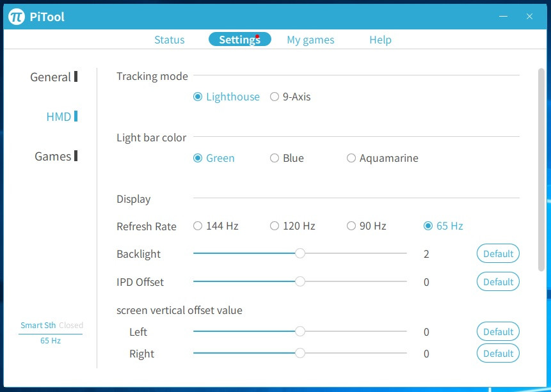Open the Games settings section
This screenshot has width=551, height=392.
pyautogui.click(x=52, y=157)
